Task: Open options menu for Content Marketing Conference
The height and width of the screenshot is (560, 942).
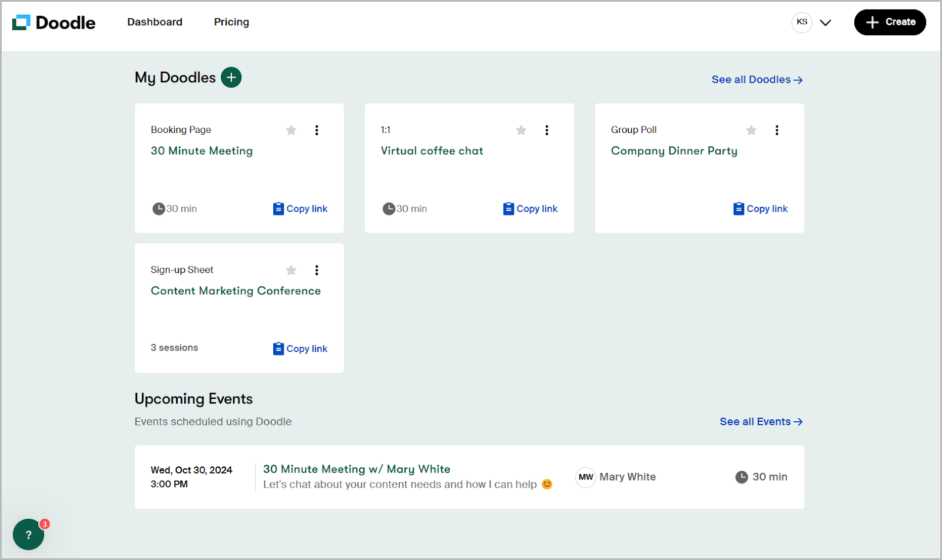Action: click(317, 270)
